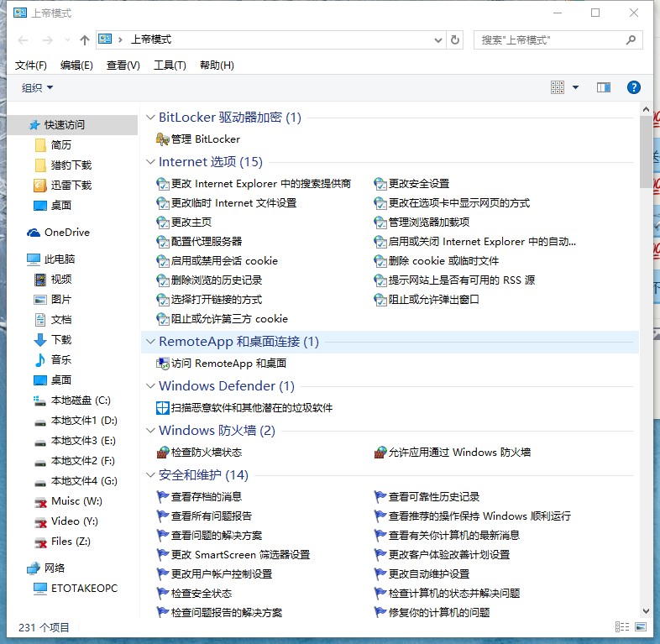Collapse the Windows Defender group
Image resolution: width=660 pixels, height=644 pixels.
150,386
